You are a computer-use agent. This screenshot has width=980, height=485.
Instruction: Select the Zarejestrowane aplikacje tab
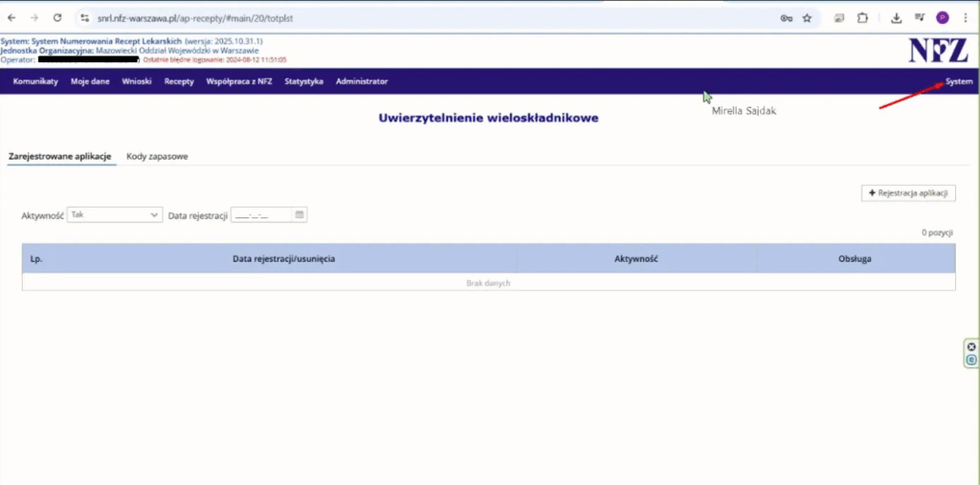pyautogui.click(x=60, y=156)
